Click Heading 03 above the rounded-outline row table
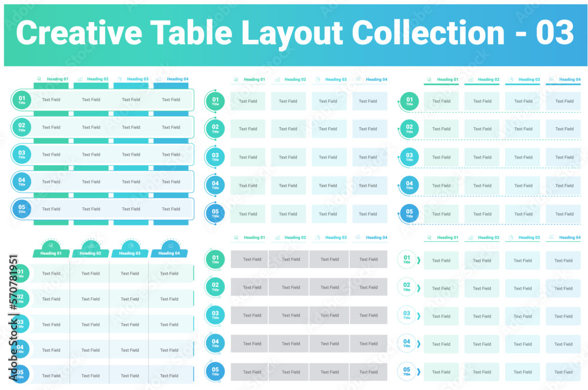 coord(138,79)
